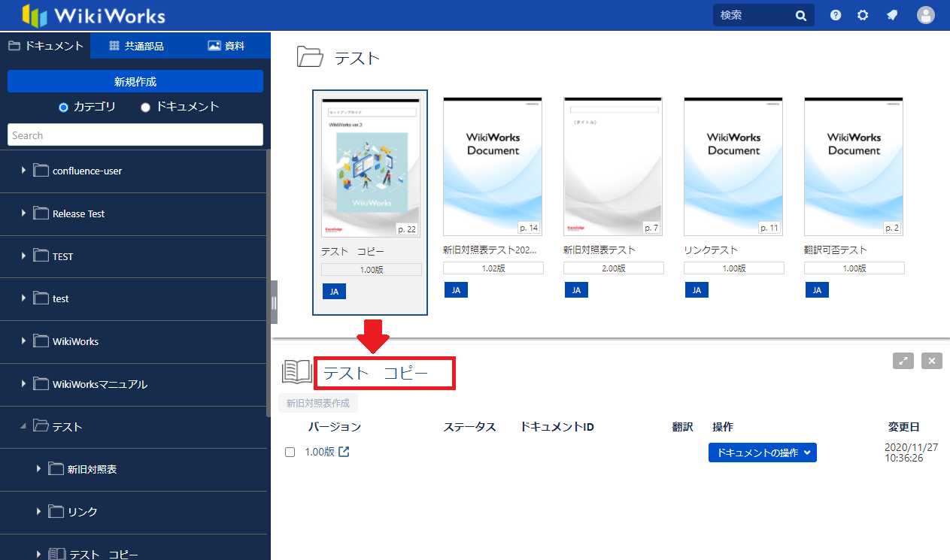Click the 新旧対照表作成 button
The height and width of the screenshot is (560, 950).
point(318,403)
